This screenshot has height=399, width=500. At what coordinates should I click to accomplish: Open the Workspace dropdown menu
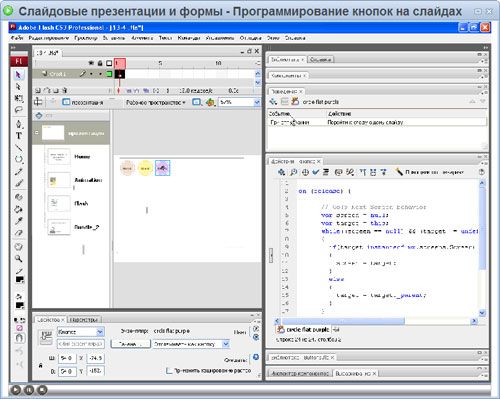(156, 102)
